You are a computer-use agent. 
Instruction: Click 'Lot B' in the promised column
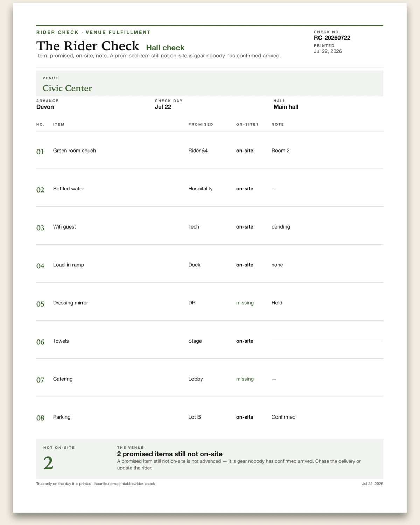coord(194,417)
